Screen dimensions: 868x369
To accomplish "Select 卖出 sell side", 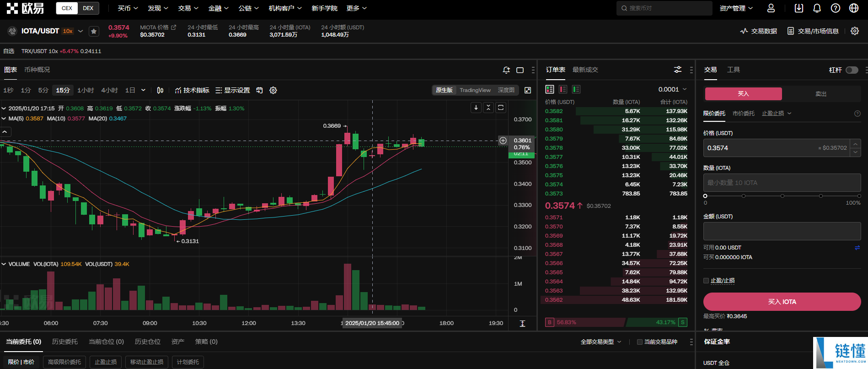I will pos(821,94).
